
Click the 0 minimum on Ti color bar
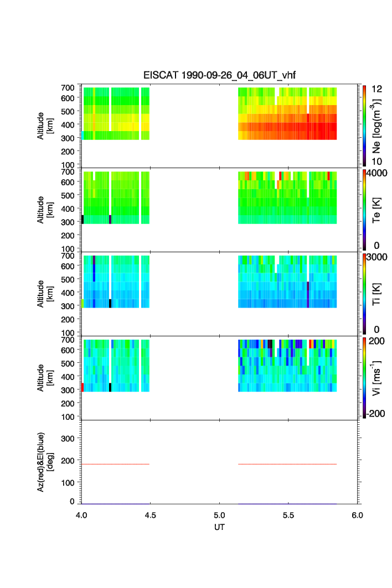376,330
